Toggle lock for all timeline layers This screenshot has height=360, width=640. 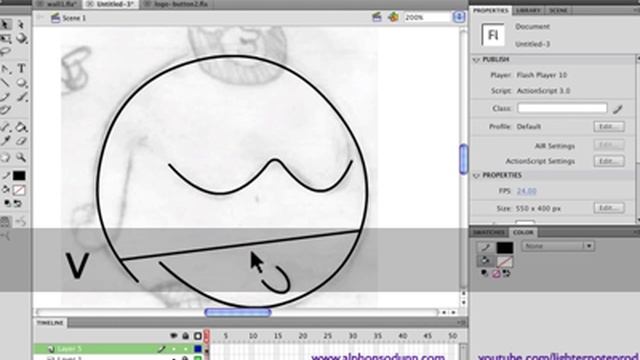point(186,336)
